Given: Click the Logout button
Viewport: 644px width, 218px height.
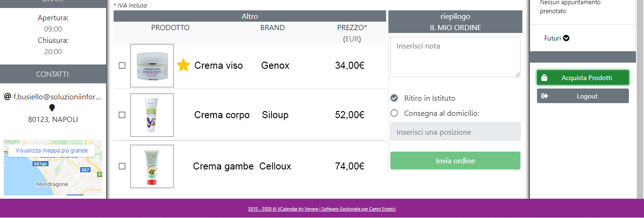Looking at the screenshot, I should tap(583, 96).
